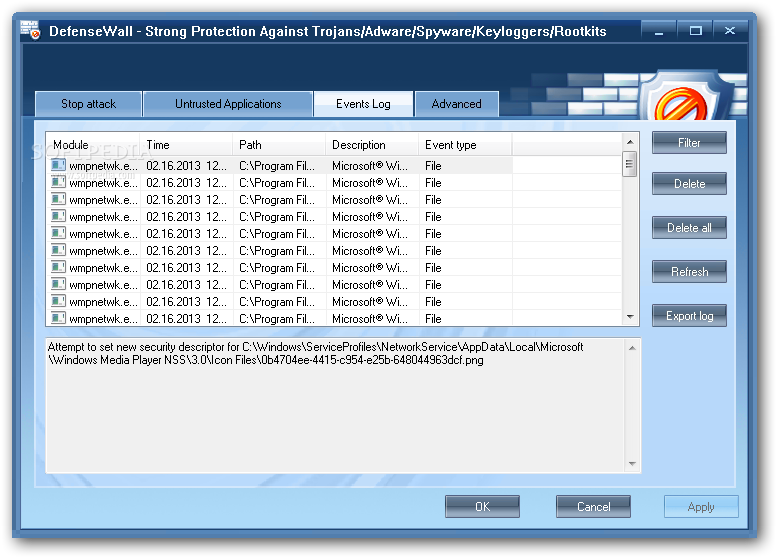
Task: Click the Export log button
Action: (689, 316)
